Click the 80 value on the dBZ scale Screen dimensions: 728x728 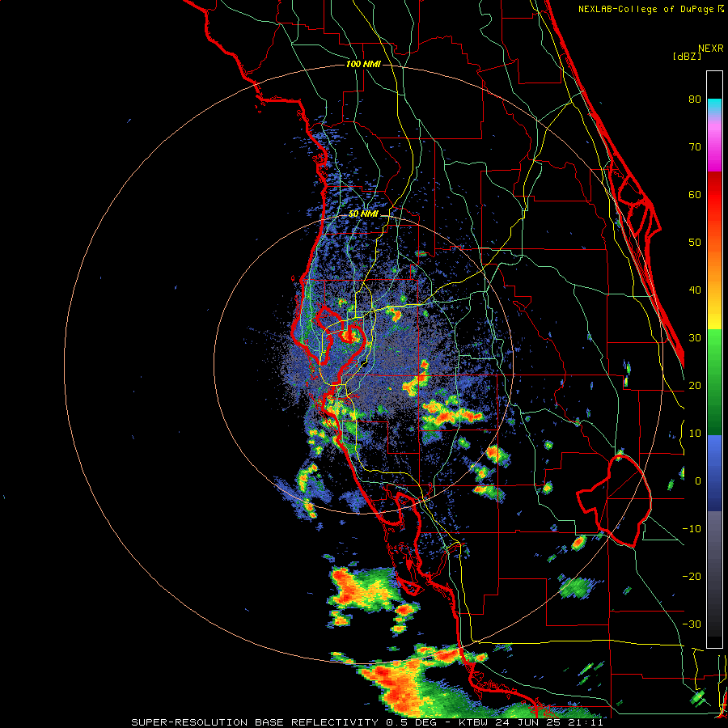click(x=695, y=99)
